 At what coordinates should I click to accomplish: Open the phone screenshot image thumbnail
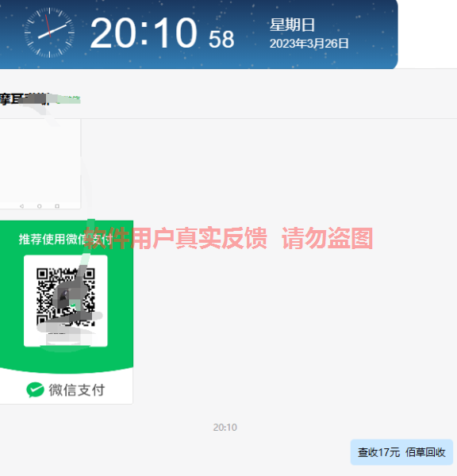40,163
